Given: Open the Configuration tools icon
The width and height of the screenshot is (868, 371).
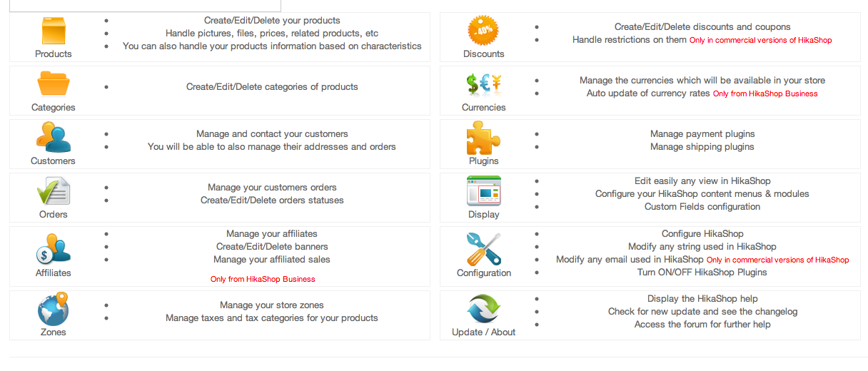Looking at the screenshot, I should (x=483, y=249).
